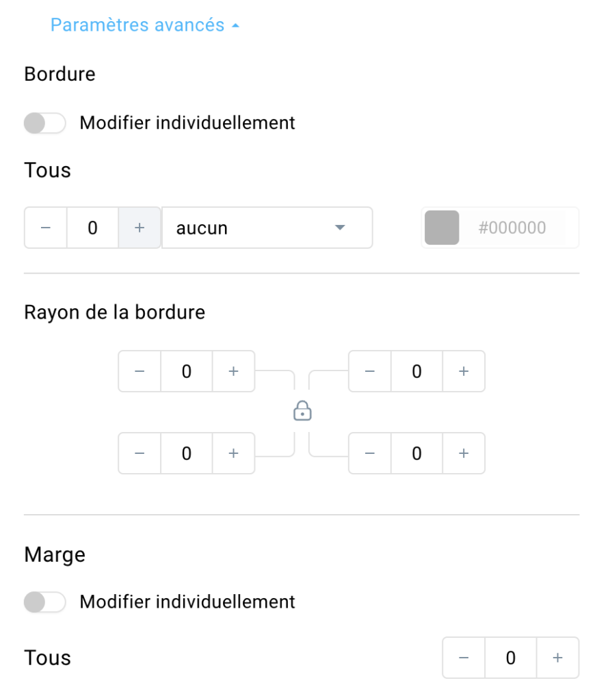
Task: Toggle Modifier individuellement under Marge
Action: pyautogui.click(x=44, y=602)
